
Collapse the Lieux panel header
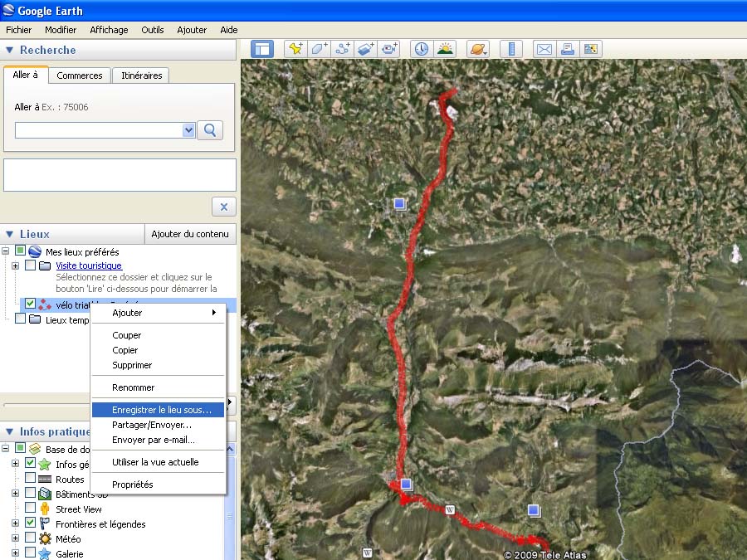pos(10,234)
